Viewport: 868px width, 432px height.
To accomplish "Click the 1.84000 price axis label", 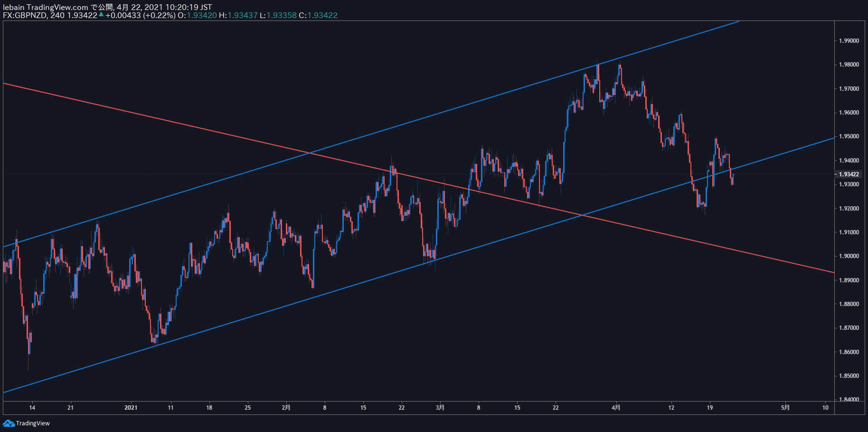I will (849, 400).
